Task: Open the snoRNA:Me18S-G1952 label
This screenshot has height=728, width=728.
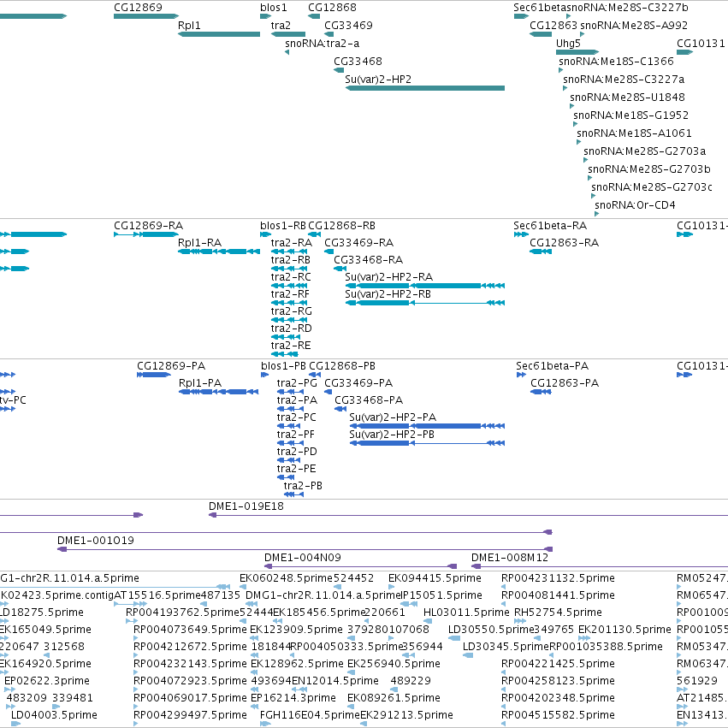Action: [631, 115]
